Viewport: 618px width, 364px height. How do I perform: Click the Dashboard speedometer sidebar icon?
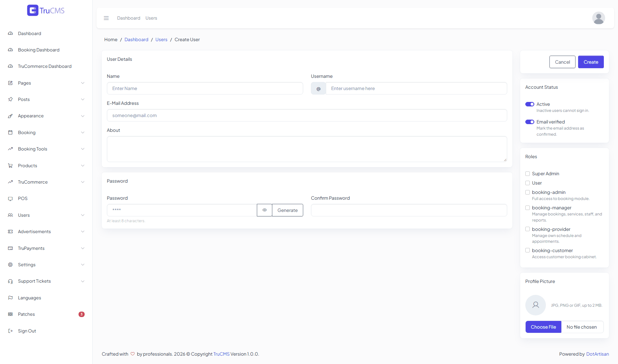click(x=10, y=33)
